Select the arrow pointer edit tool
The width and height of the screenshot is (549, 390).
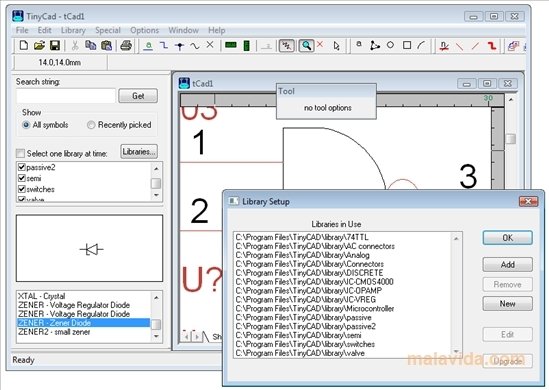(x=336, y=46)
